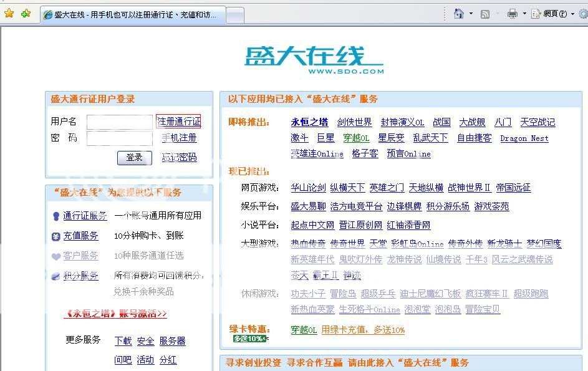Click the 客户服务 heart icon
Screen dimensions: 588x371
click(56, 256)
